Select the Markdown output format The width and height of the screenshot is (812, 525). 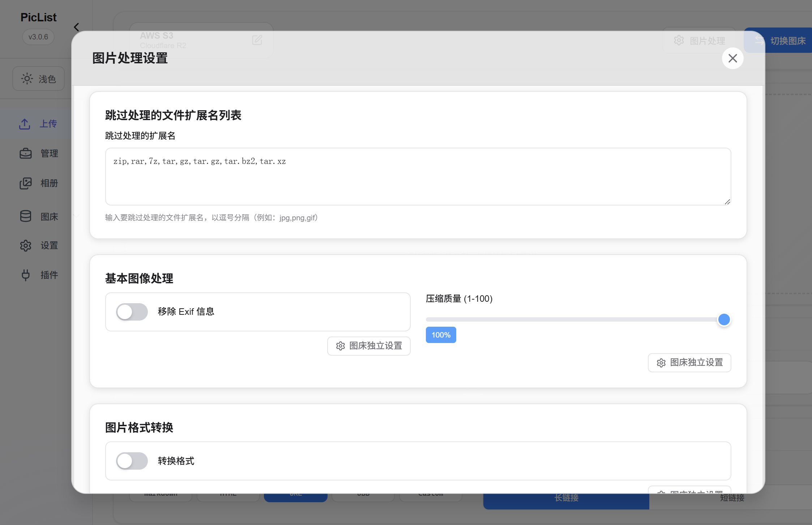click(161, 494)
